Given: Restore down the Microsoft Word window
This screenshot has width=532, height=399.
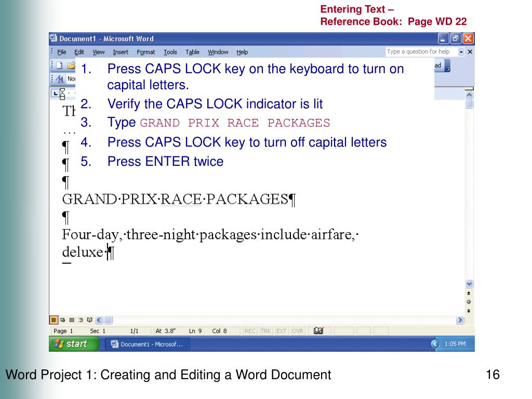Looking at the screenshot, I should tap(455, 38).
